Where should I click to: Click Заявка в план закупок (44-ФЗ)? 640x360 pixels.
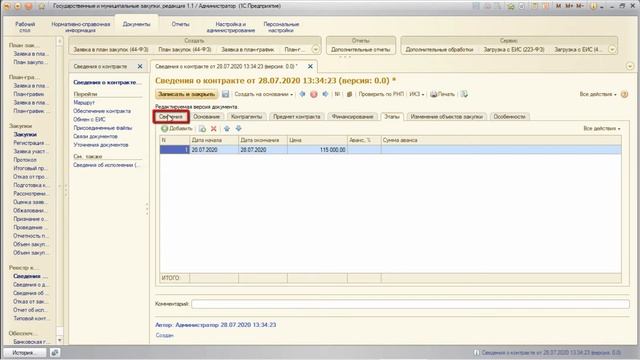111,49
